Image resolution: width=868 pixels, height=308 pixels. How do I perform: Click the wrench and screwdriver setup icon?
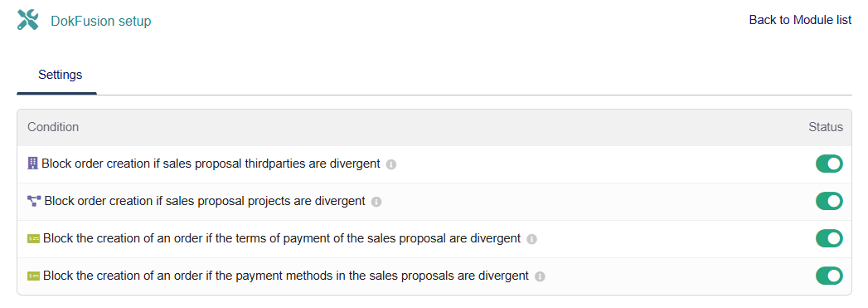point(27,20)
